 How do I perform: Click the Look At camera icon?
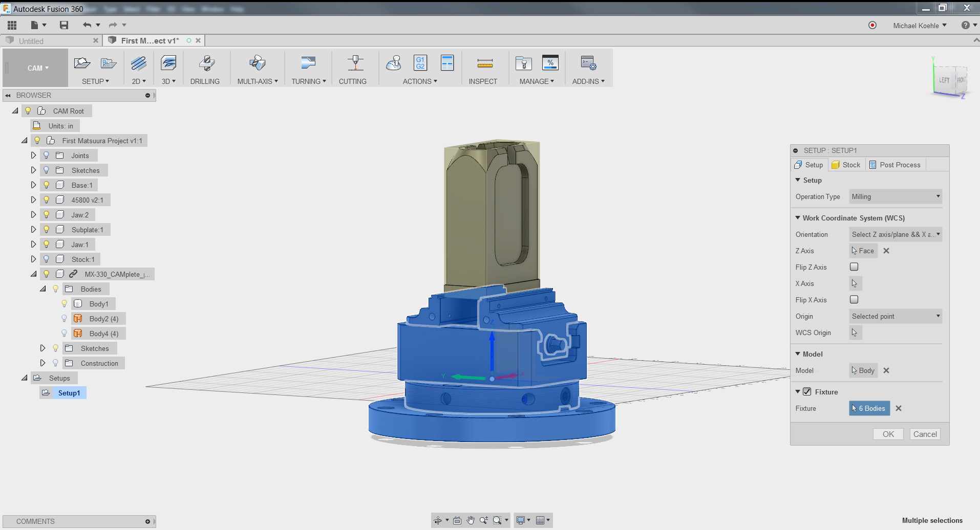coord(457,520)
